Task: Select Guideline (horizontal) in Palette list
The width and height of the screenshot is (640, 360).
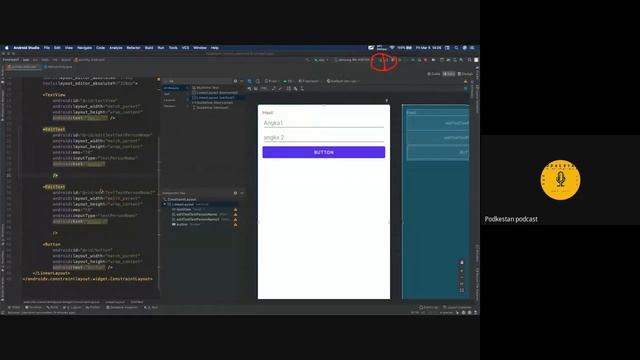Action: click(x=213, y=102)
